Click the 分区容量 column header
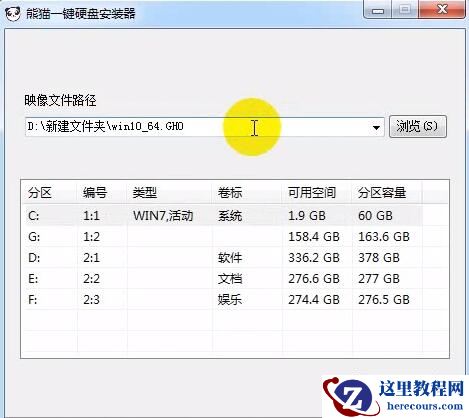The height and width of the screenshot is (418, 469). [x=387, y=193]
